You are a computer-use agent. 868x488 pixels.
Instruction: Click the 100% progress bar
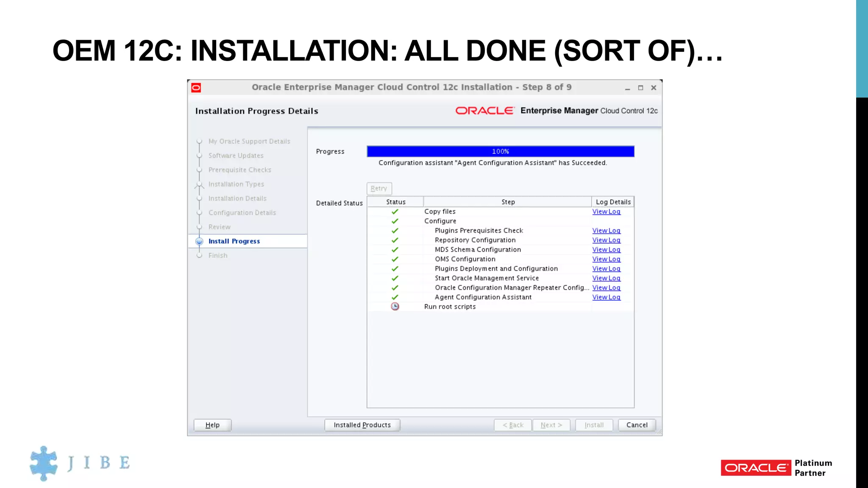501,151
